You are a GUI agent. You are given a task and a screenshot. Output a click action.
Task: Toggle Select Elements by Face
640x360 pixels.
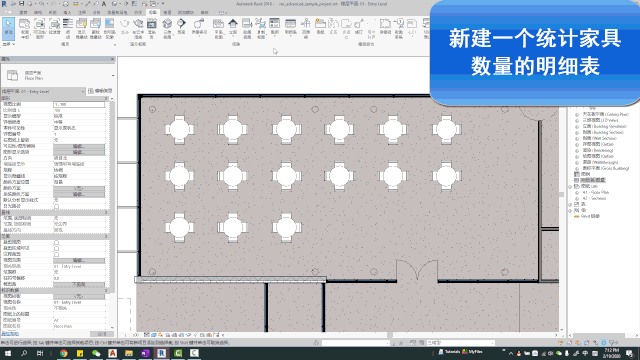tap(587, 343)
